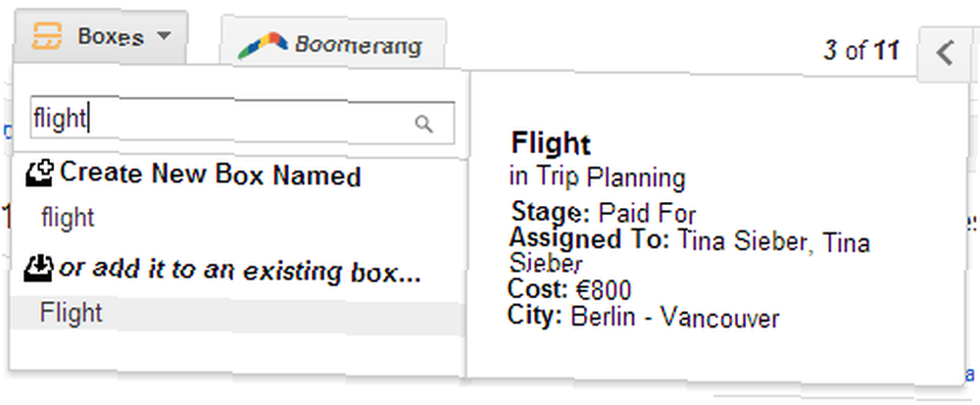Click the Create New Box icon
Image resolution: width=980 pixels, height=405 pixels.
[40, 174]
